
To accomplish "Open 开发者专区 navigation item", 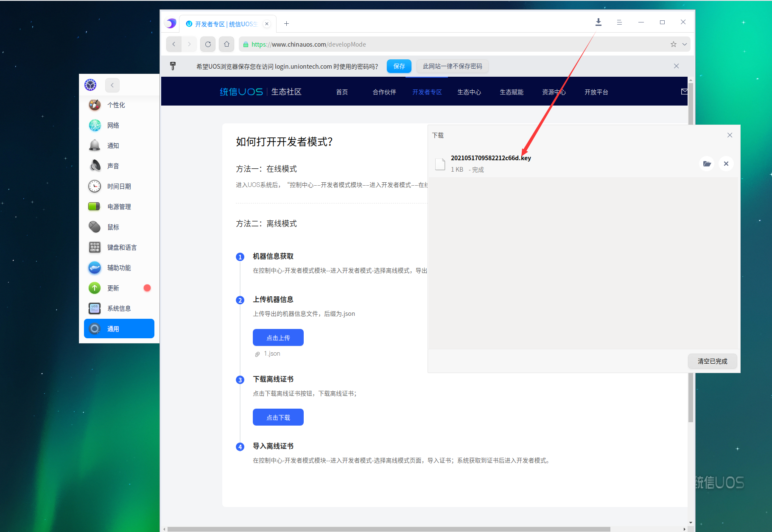I will coord(427,92).
